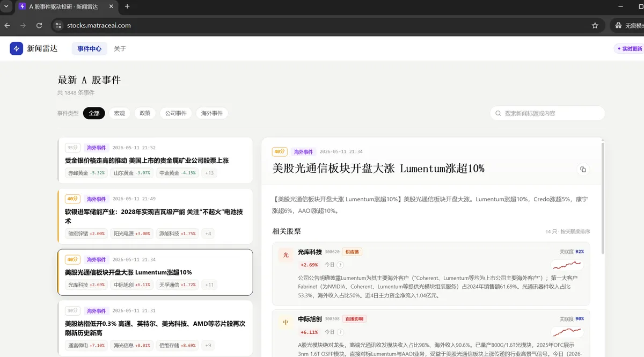Click the 供应链 tag on 光库科技
Image resolution: width=644 pixels, height=357 pixels.
point(352,251)
